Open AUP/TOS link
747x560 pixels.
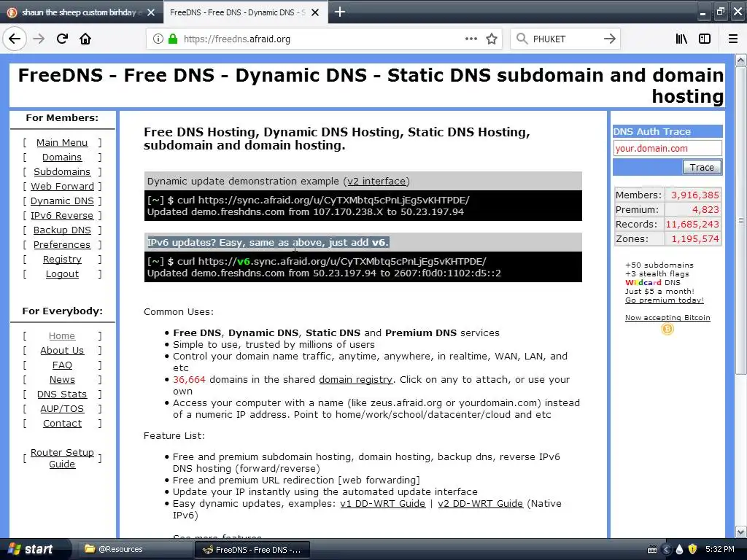[x=62, y=408]
